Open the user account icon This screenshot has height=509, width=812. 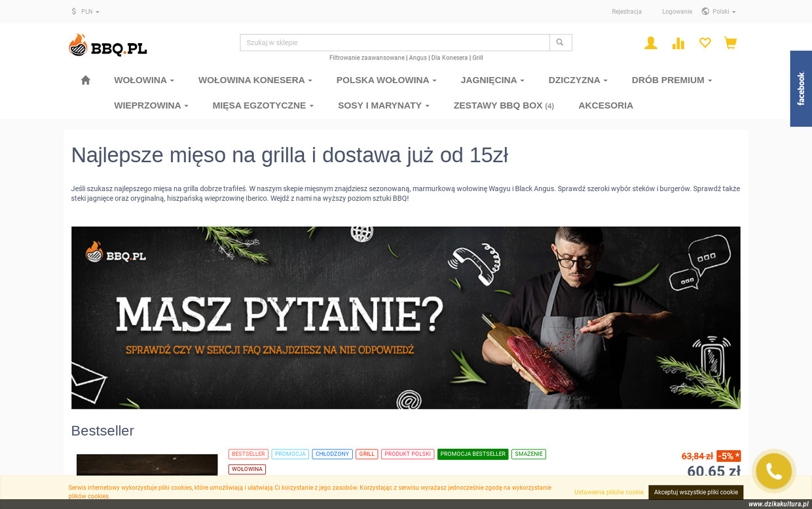point(650,43)
